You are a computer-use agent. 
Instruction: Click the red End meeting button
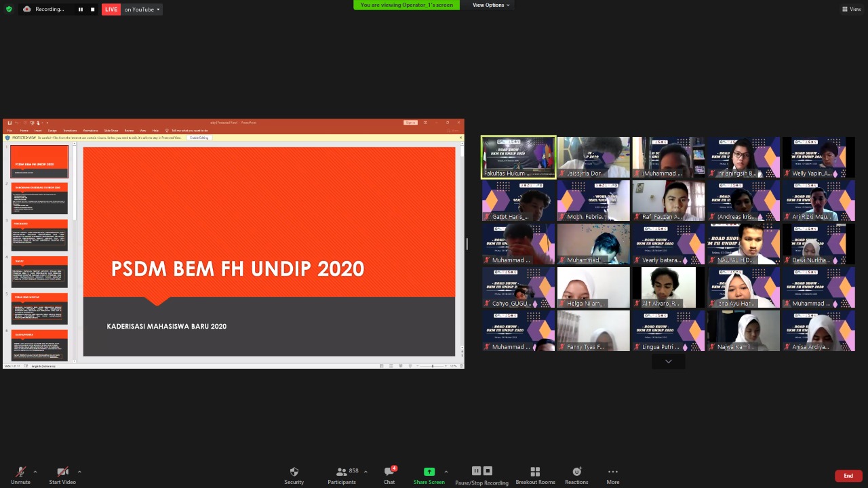click(x=848, y=476)
